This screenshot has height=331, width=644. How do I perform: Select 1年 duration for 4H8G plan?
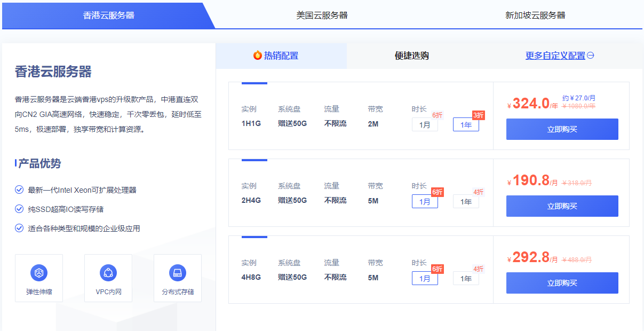coord(466,279)
